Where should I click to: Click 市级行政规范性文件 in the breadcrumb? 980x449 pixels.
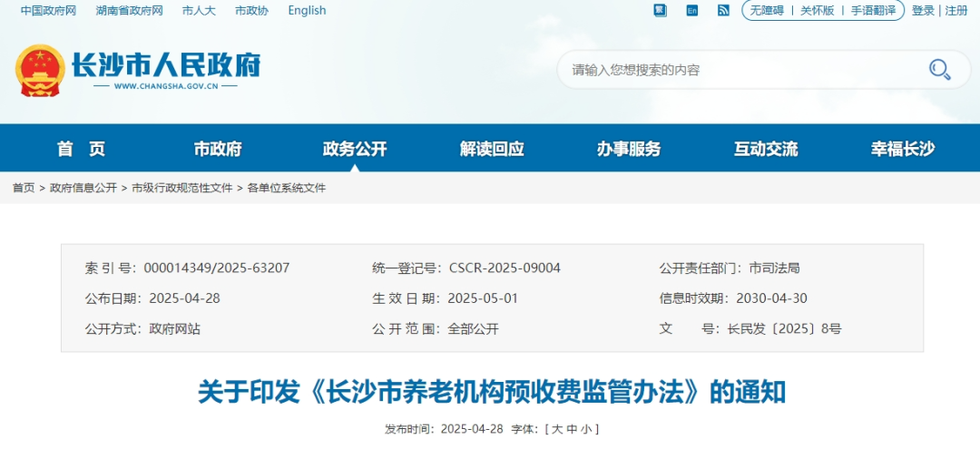[x=182, y=188]
